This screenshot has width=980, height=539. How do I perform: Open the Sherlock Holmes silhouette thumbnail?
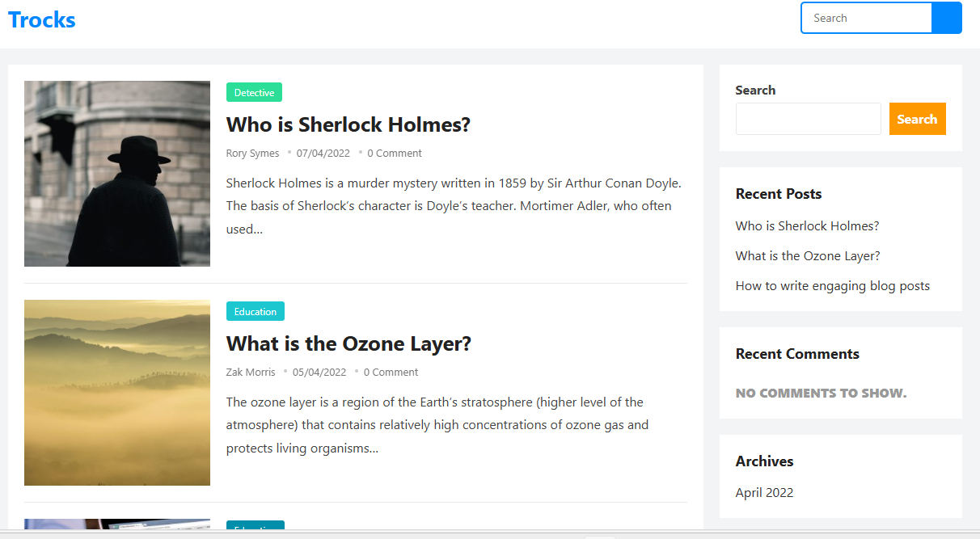click(x=117, y=174)
